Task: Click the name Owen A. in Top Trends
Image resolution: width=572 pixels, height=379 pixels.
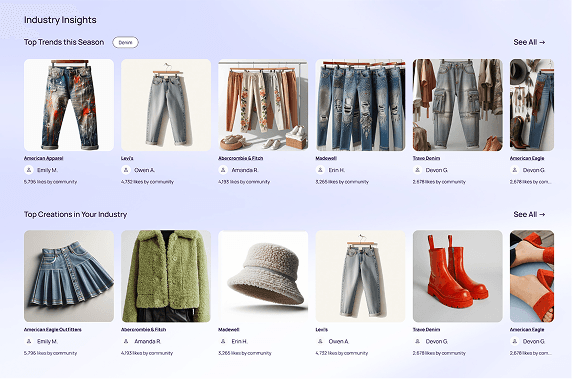Action: pos(144,170)
